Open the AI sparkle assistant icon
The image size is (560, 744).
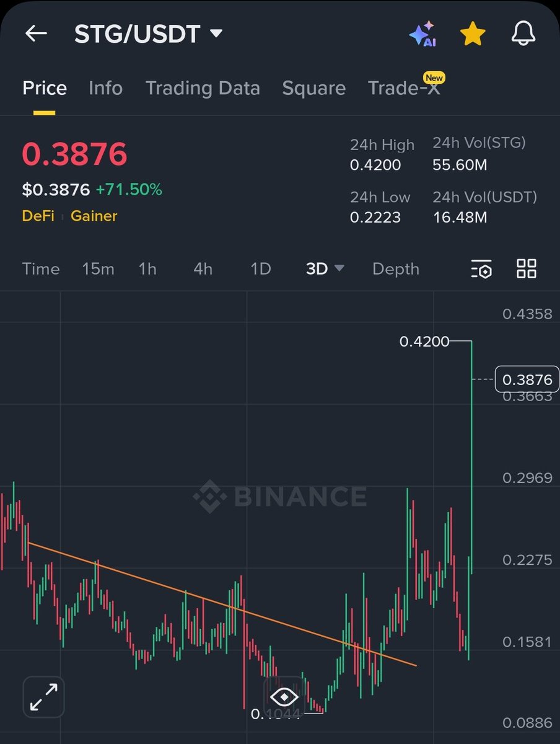coord(422,34)
